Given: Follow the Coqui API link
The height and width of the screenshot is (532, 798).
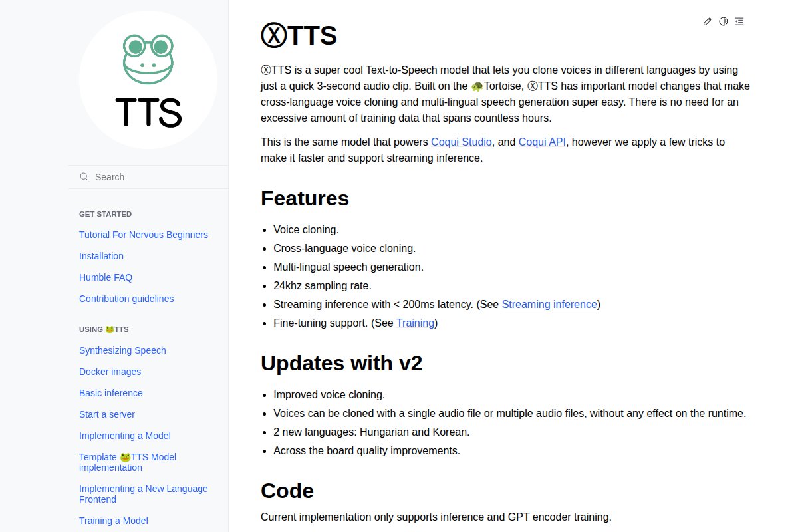Looking at the screenshot, I should click(x=542, y=142).
